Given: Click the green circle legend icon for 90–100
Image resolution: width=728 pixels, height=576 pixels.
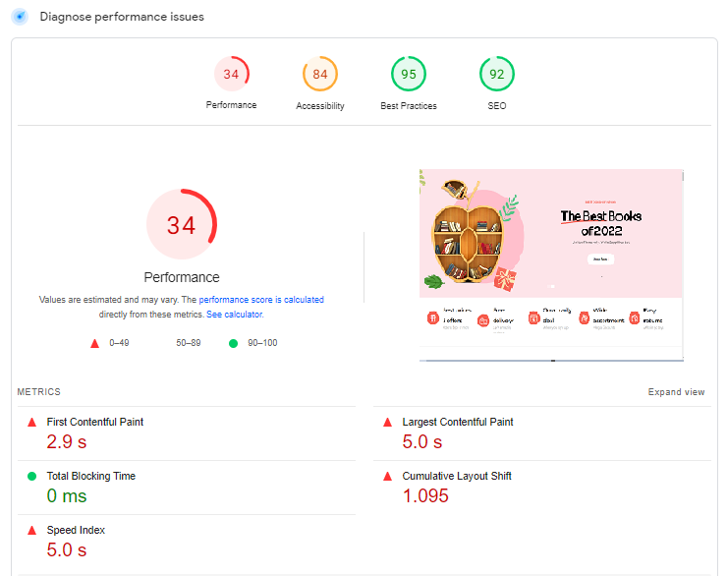Looking at the screenshot, I should click(x=233, y=343).
